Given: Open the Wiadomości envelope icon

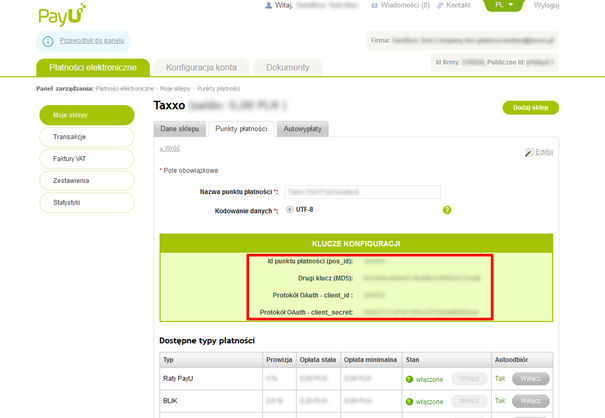Looking at the screenshot, I should (x=374, y=5).
